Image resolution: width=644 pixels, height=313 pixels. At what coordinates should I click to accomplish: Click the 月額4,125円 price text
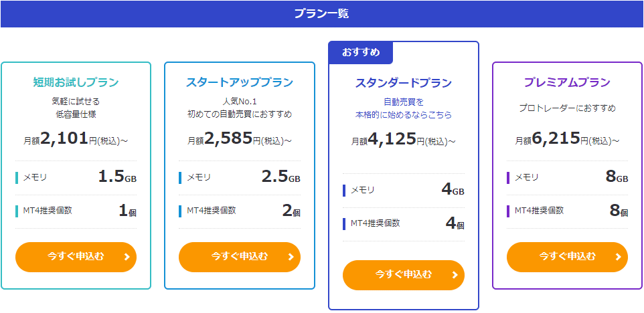[403, 140]
